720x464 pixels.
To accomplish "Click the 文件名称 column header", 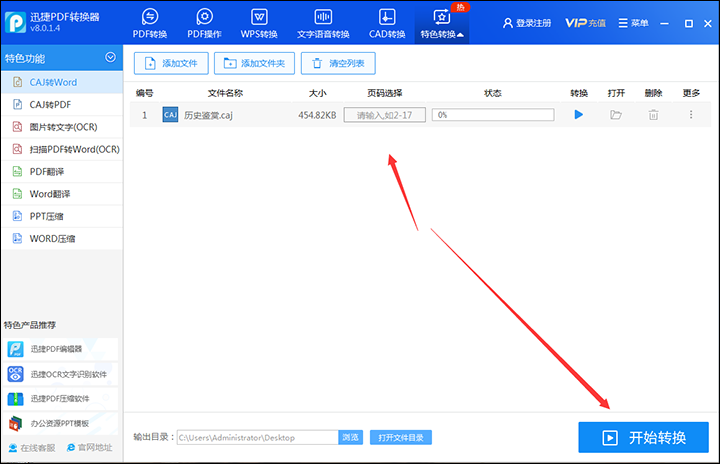I will coord(225,93).
